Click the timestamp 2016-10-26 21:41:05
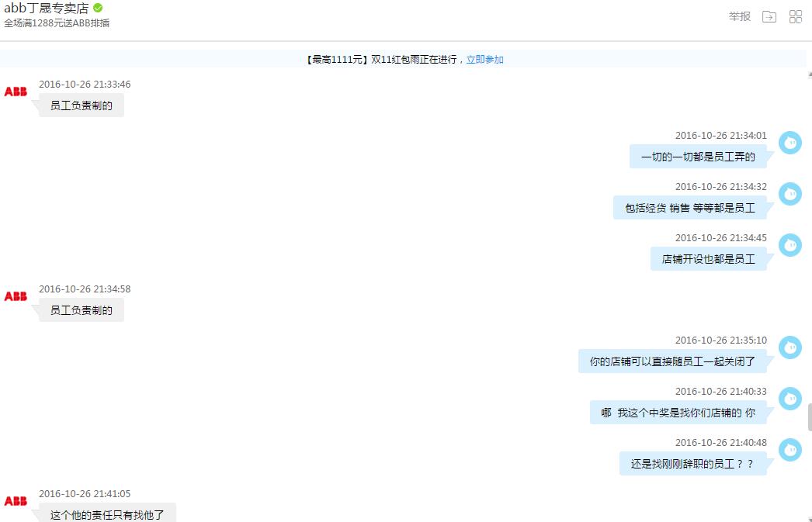The image size is (812, 522). coord(85,494)
